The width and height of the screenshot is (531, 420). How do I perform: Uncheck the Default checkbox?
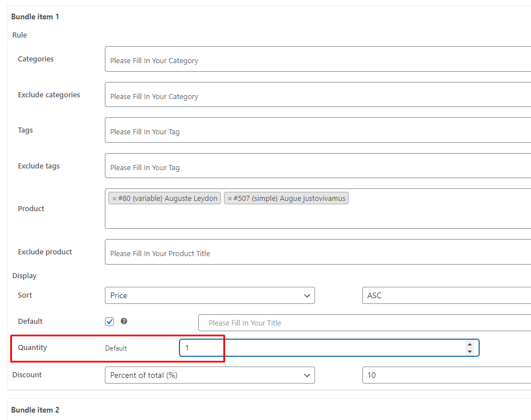click(x=109, y=322)
